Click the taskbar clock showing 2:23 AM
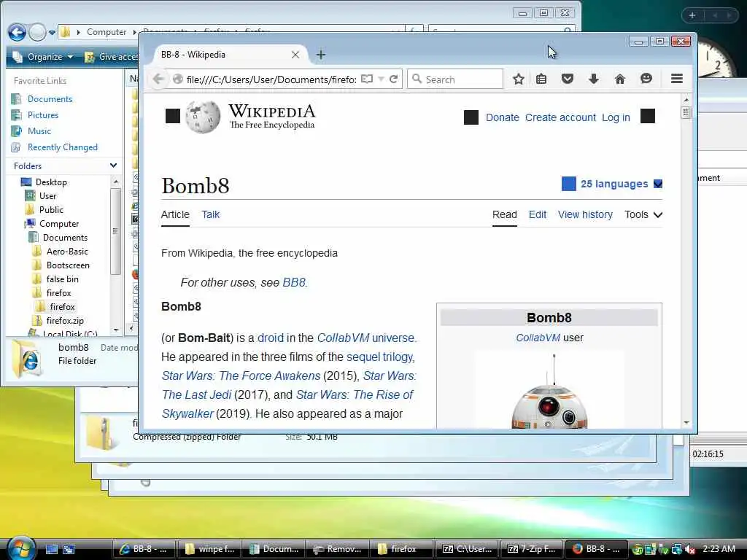The height and width of the screenshot is (560, 747). tap(719, 549)
